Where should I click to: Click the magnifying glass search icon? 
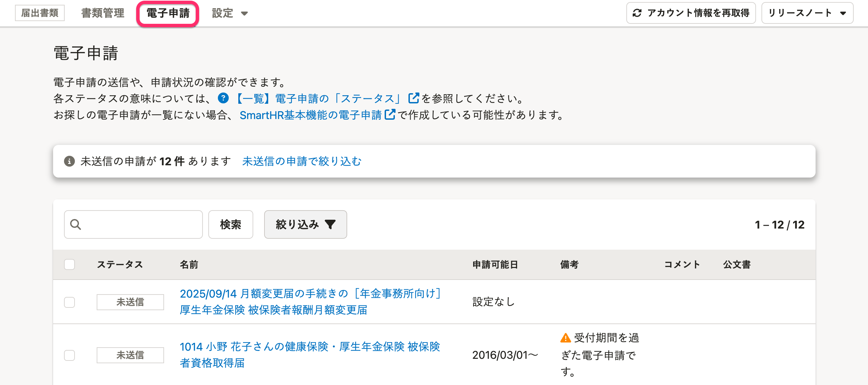76,224
